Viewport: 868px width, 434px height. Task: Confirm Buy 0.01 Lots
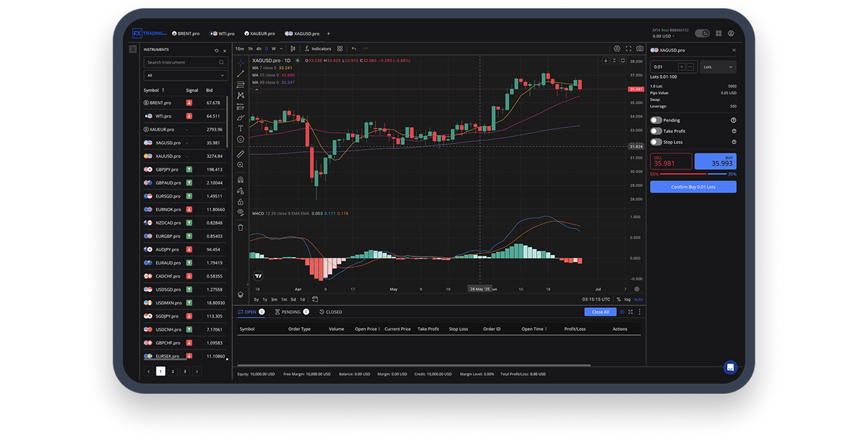693,187
